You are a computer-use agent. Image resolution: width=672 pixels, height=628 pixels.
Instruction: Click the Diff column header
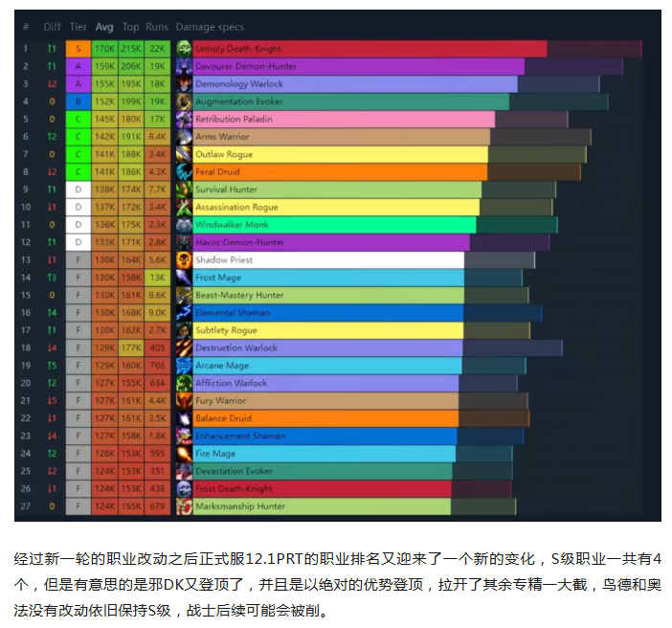point(53,27)
